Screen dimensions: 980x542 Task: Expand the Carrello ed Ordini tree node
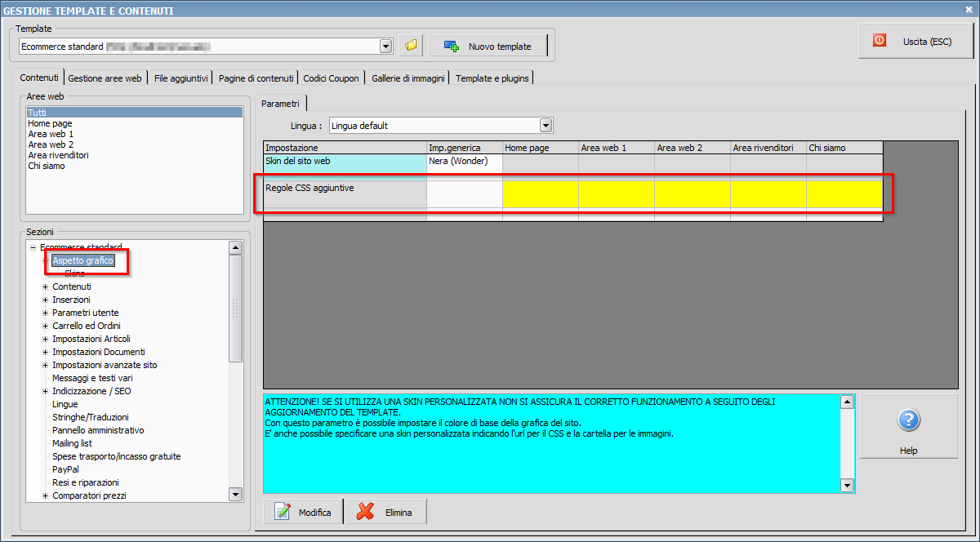tap(46, 326)
